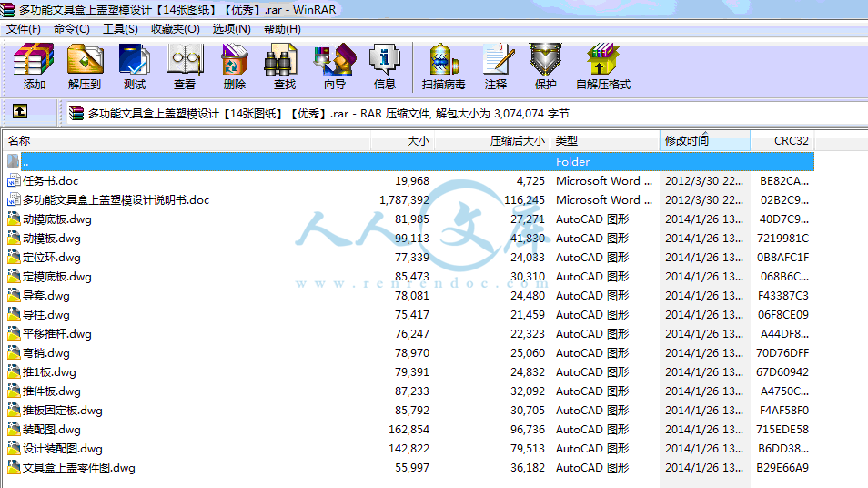This screenshot has height=488, width=868.
Task: Click the folder icon of the '..' row
Action: 14,161
